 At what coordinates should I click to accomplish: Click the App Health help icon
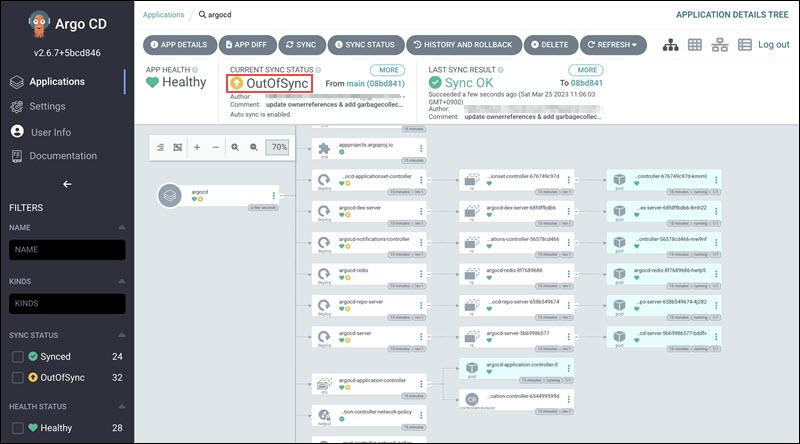(195, 70)
